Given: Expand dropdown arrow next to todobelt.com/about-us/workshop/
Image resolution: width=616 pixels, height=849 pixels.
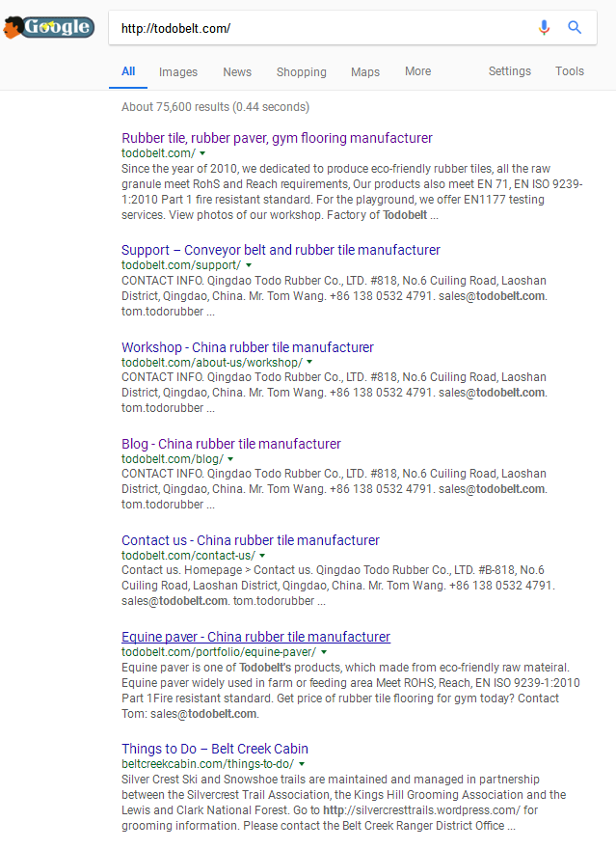Looking at the screenshot, I should pyautogui.click(x=309, y=362).
